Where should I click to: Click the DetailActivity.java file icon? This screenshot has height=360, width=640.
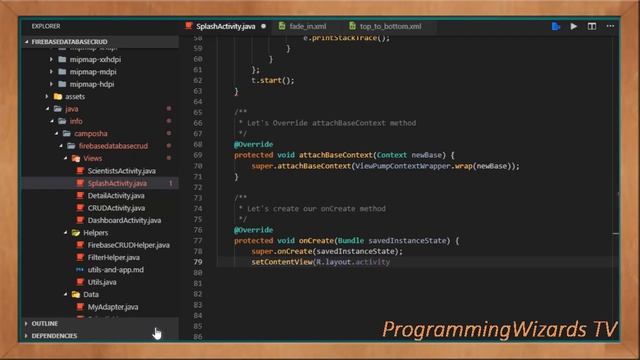80,196
